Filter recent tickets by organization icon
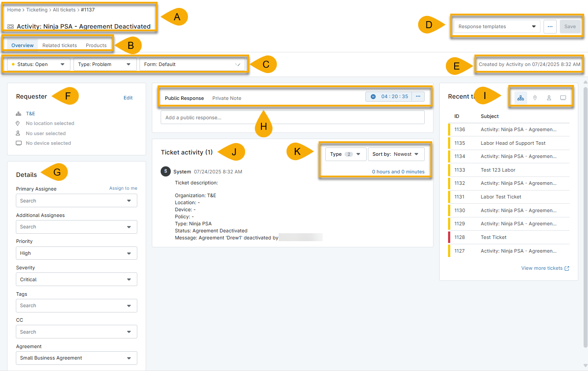The image size is (588, 371). pos(521,98)
